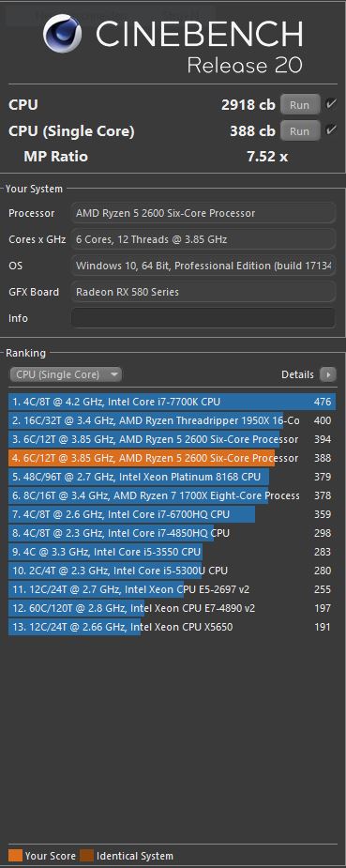This screenshot has width=346, height=868.
Task: Select ranking row Intel Core i5-3550
Action: click(x=172, y=553)
